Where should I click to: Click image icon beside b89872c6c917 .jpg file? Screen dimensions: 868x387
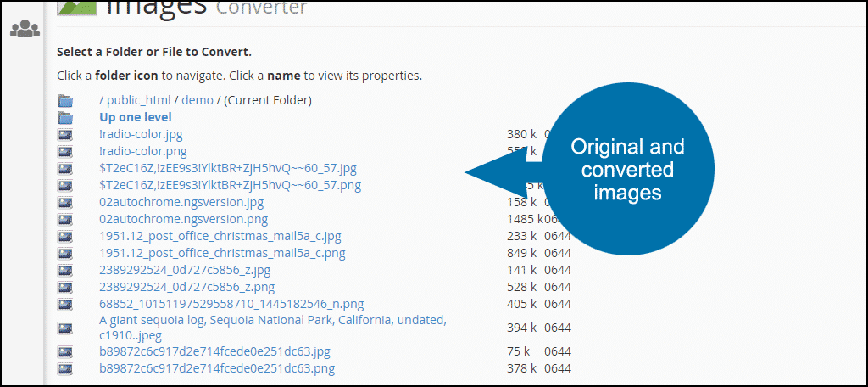tap(65, 351)
